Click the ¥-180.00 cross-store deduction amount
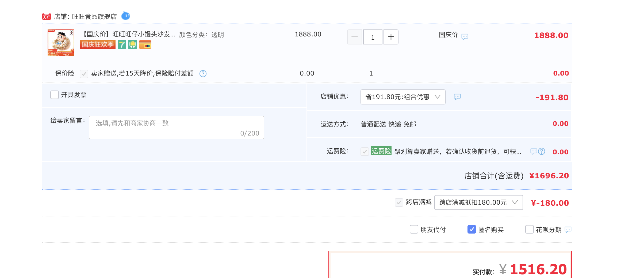Screen dimensions: 644x278 (x=550, y=203)
